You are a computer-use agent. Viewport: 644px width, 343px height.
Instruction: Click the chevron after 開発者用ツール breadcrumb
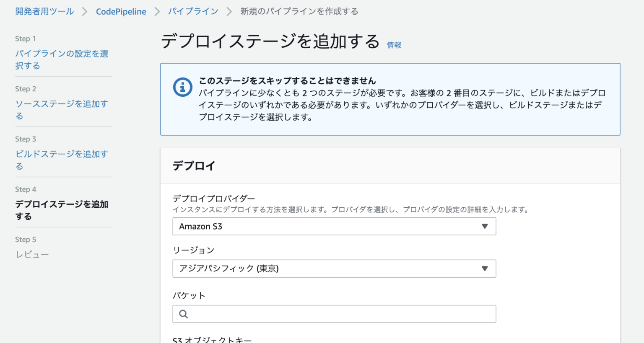click(86, 11)
